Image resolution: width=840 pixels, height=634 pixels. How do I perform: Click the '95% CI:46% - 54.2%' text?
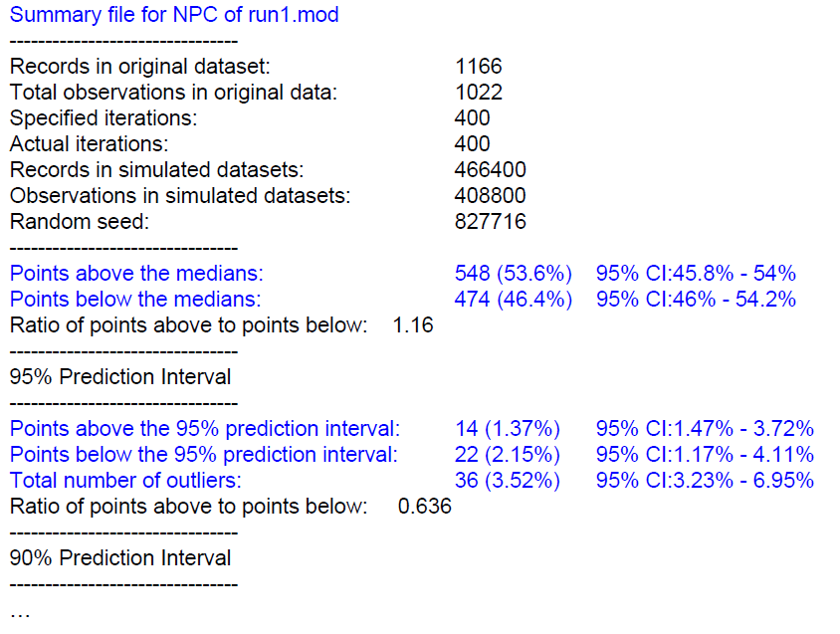pos(696,299)
